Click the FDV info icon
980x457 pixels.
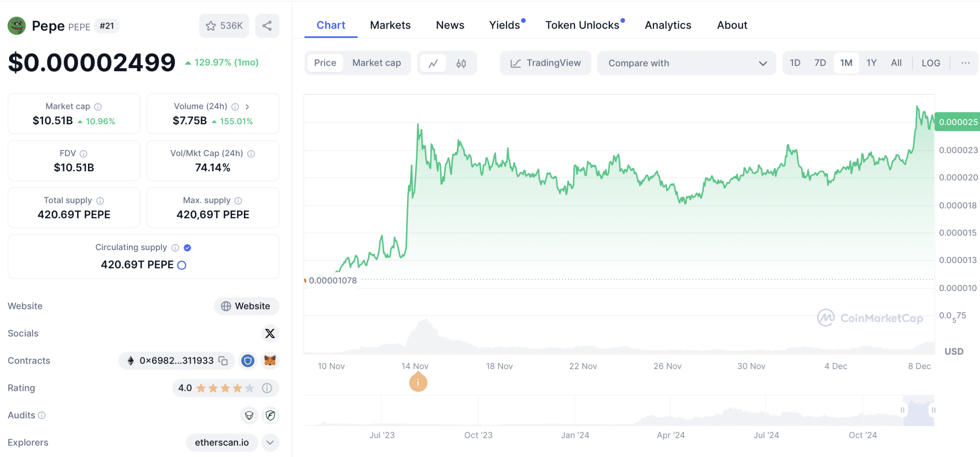(x=83, y=154)
